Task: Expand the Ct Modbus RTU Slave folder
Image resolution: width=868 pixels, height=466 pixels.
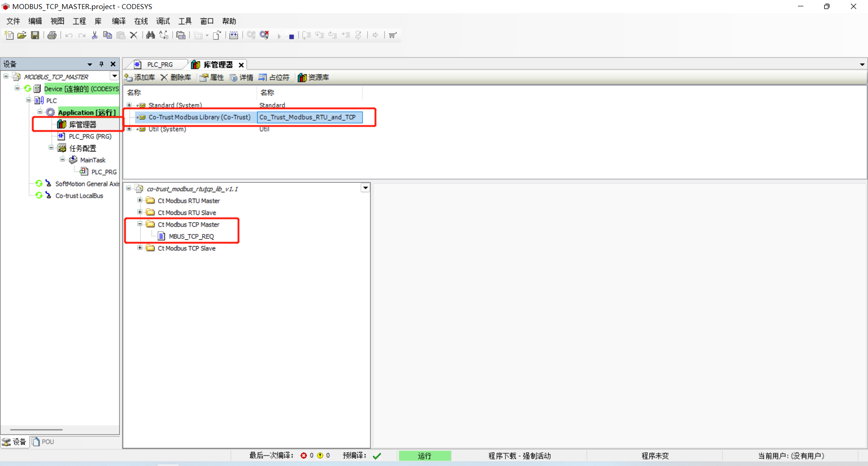Action: coord(140,212)
